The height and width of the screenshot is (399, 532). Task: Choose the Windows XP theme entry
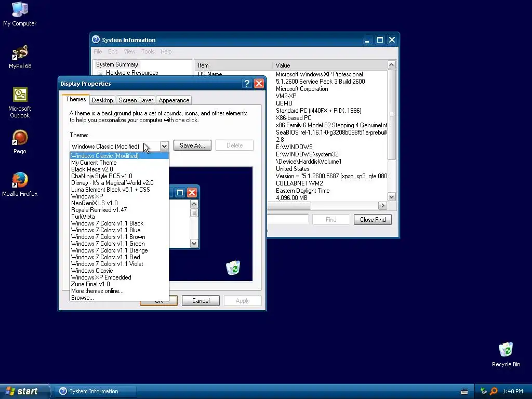pyautogui.click(x=119, y=196)
